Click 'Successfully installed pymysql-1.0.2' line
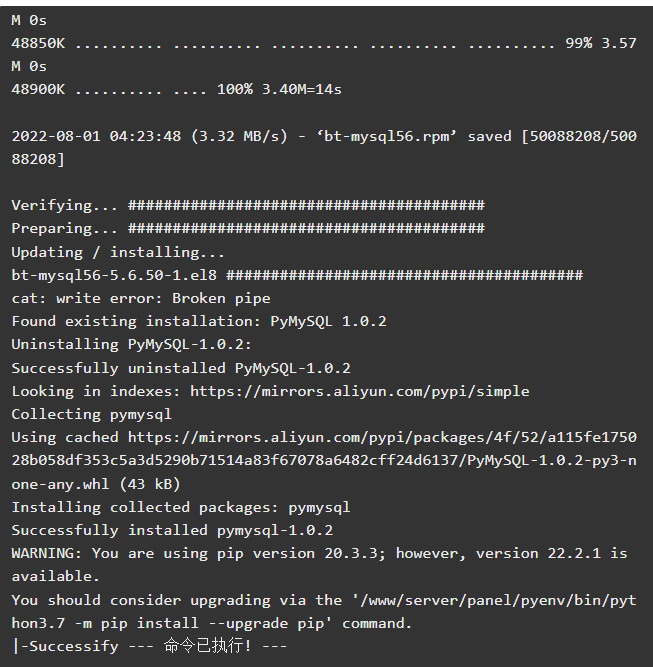This screenshot has height=667, width=653. coord(172,530)
